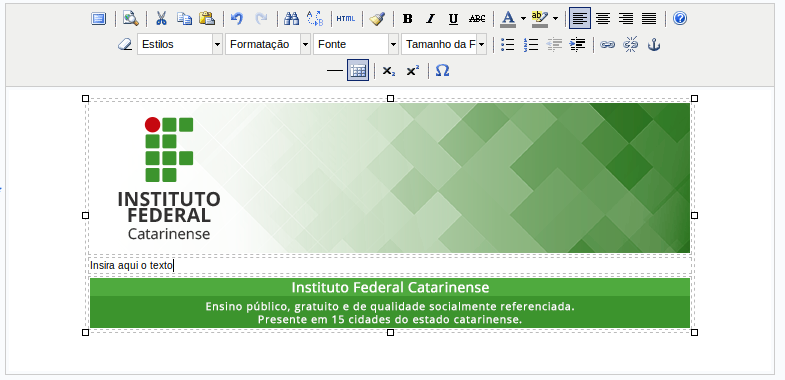Decrease indent (outdent)
Screen dimensions: 785x380
pyautogui.click(x=554, y=45)
